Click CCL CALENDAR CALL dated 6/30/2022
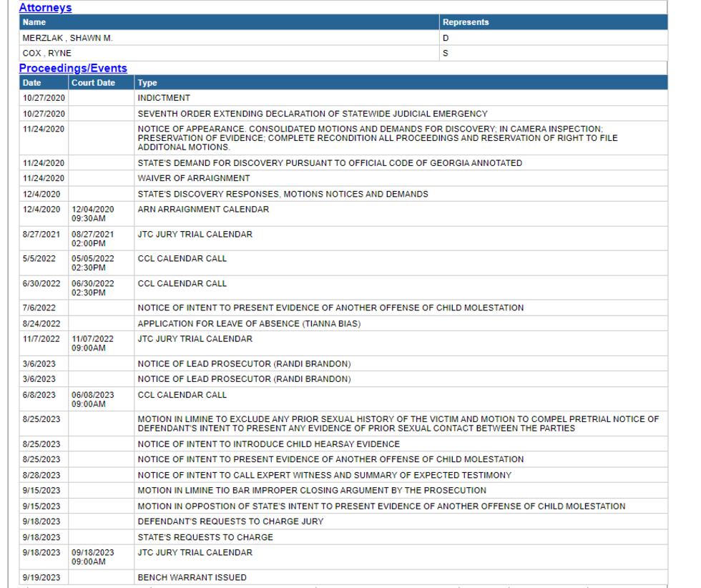The width and height of the screenshot is (701, 588). [x=182, y=283]
